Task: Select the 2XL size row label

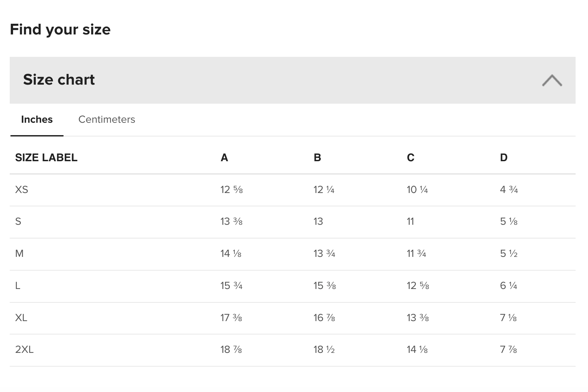Action: pyautogui.click(x=24, y=350)
